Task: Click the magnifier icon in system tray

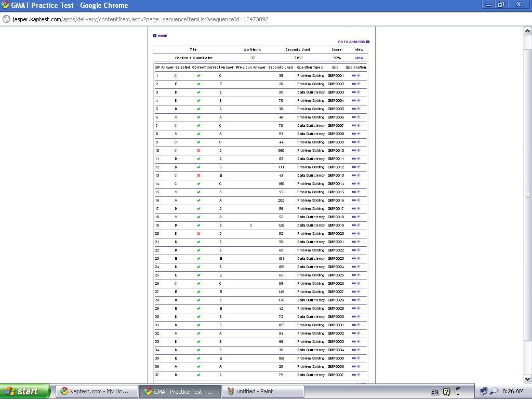Action: (x=494, y=391)
